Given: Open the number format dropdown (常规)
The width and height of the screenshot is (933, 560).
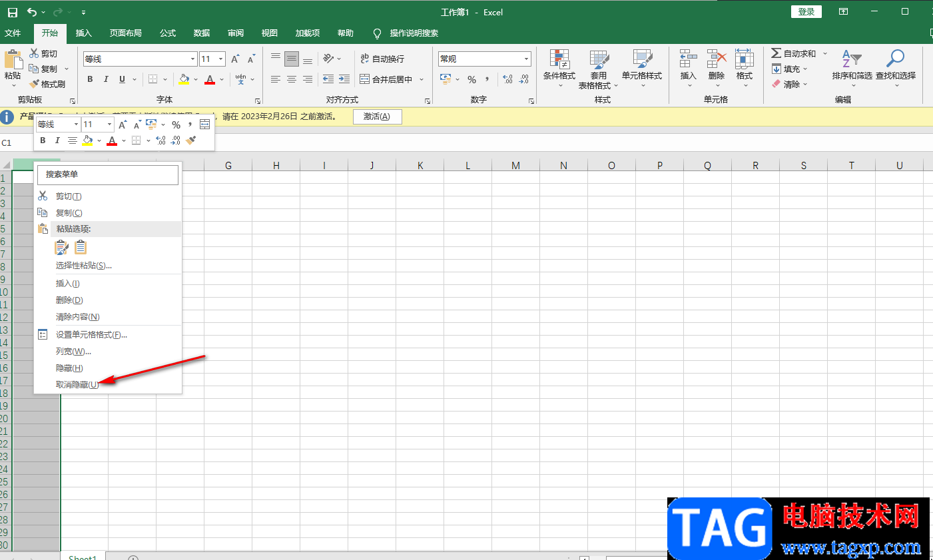Looking at the screenshot, I should pyautogui.click(x=526, y=59).
